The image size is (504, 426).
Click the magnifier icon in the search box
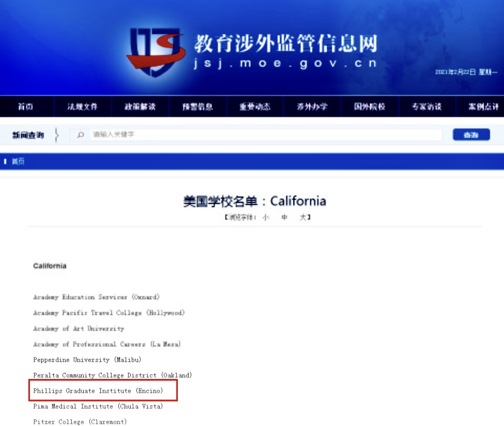[80, 135]
